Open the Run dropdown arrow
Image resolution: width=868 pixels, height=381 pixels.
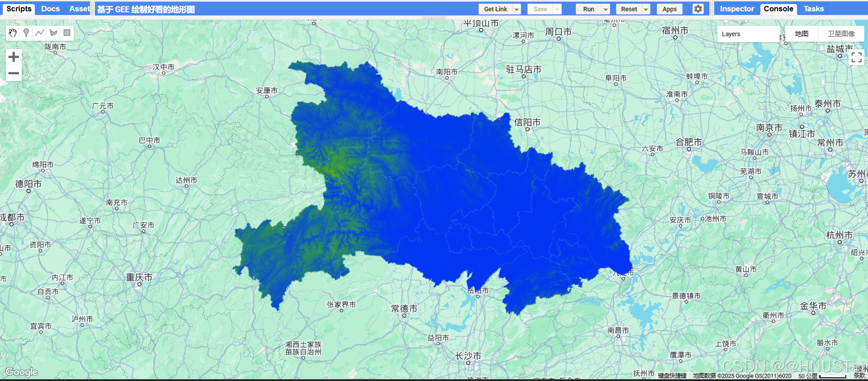tap(606, 9)
